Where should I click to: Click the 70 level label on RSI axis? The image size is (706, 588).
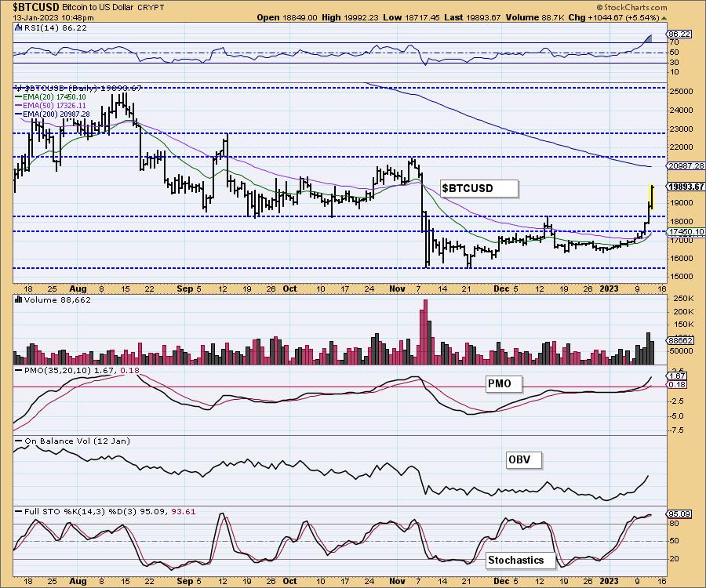click(674, 43)
